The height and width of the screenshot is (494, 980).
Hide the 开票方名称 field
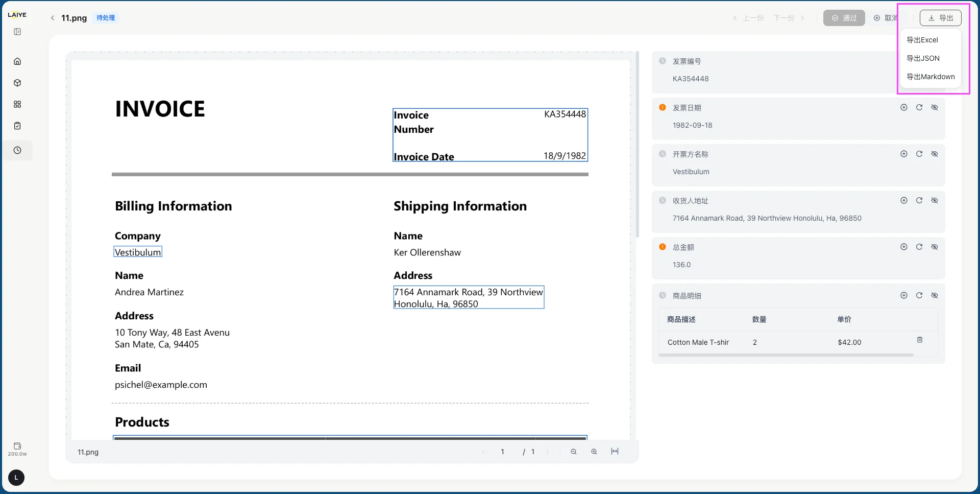pyautogui.click(x=935, y=154)
